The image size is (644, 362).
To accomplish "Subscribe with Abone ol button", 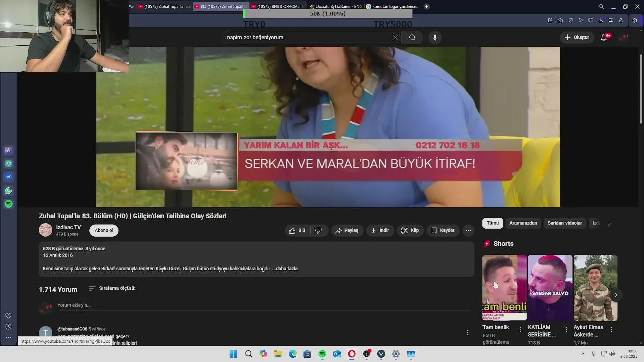I will [104, 230].
